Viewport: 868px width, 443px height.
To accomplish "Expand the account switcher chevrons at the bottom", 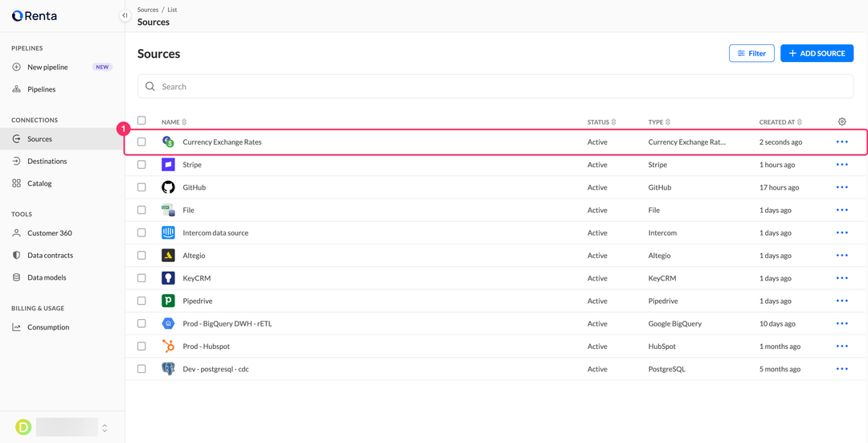I will 104,428.
